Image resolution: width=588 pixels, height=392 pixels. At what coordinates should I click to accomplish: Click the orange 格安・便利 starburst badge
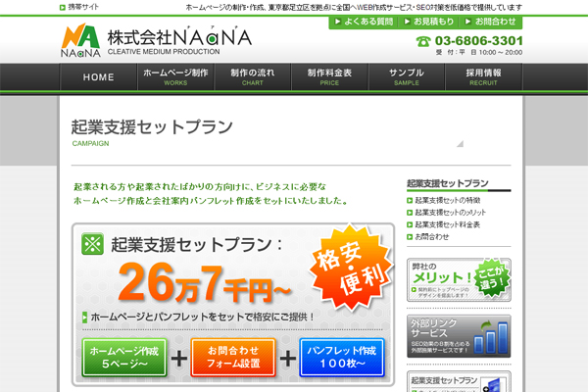[351, 268]
